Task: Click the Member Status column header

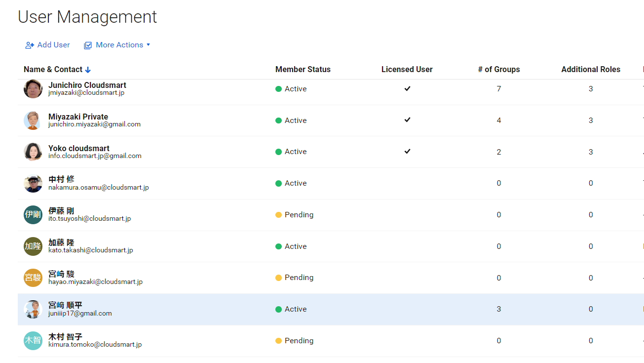Action: pos(303,70)
